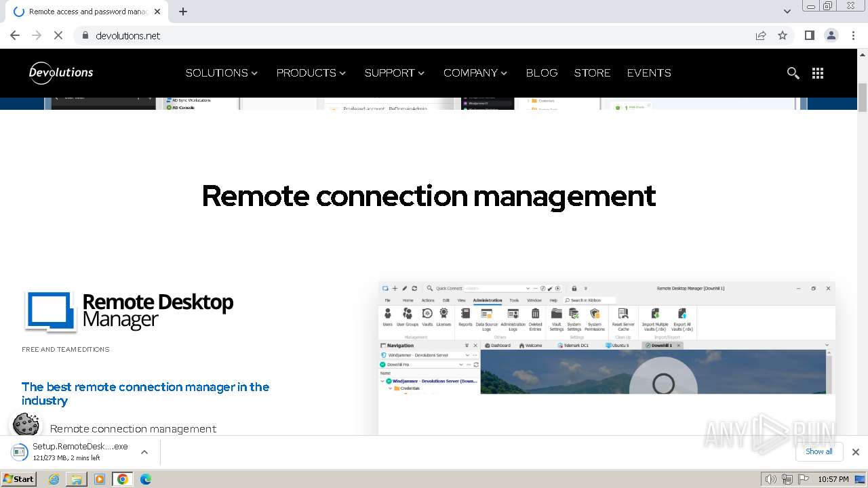Image resolution: width=868 pixels, height=488 pixels.
Task: Click Remote connection management list text
Action: pyautogui.click(x=133, y=429)
